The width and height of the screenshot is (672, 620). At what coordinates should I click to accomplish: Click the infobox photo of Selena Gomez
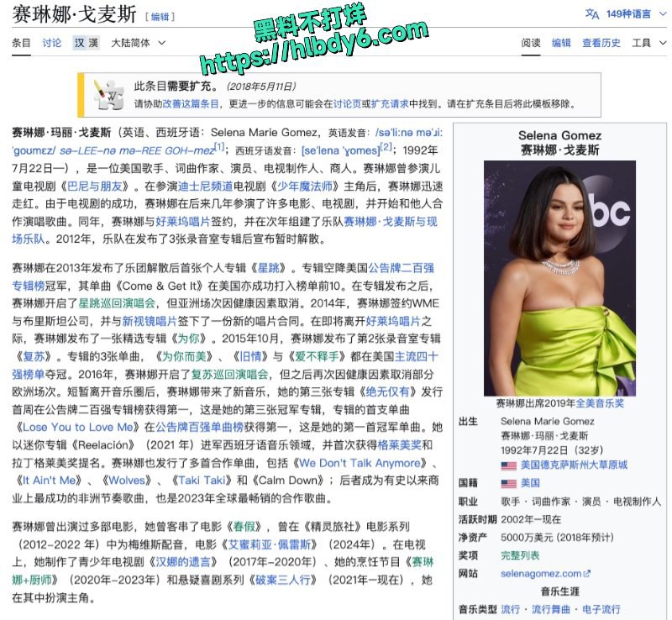coord(559,278)
